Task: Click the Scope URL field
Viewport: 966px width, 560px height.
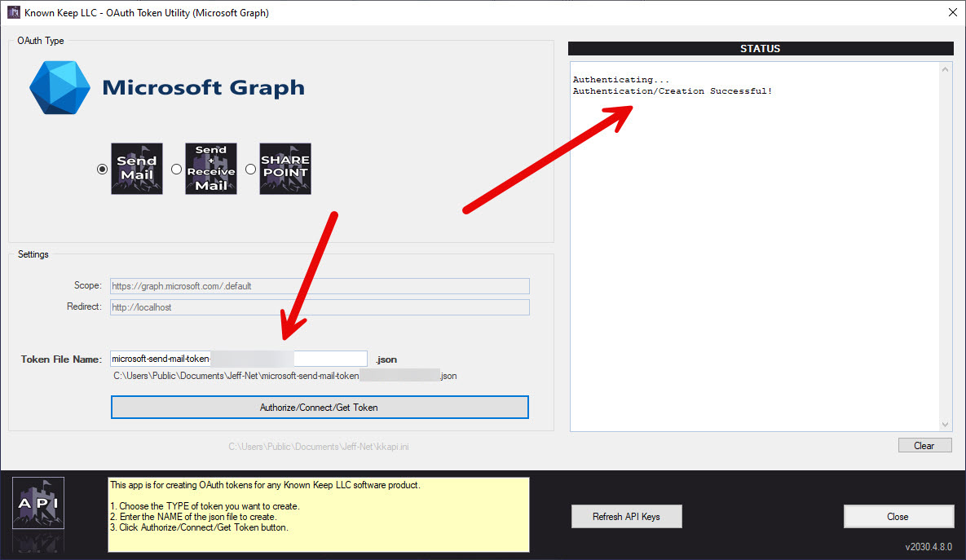Action: click(320, 286)
